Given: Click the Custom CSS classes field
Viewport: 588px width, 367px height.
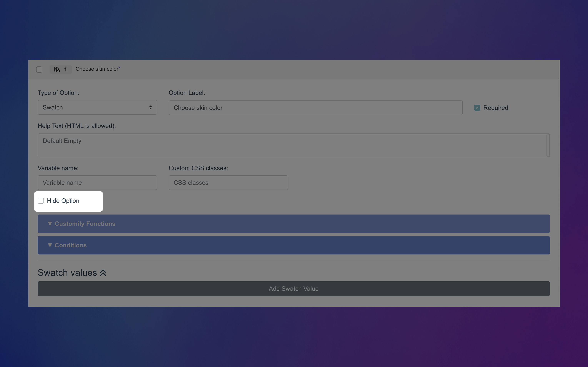Looking at the screenshot, I should (x=228, y=182).
